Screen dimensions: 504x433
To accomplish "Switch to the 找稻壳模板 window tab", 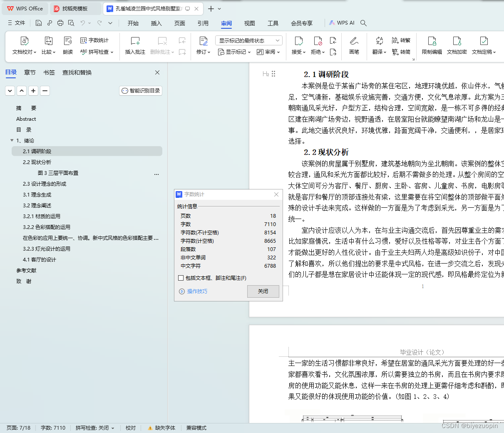I will point(75,9).
